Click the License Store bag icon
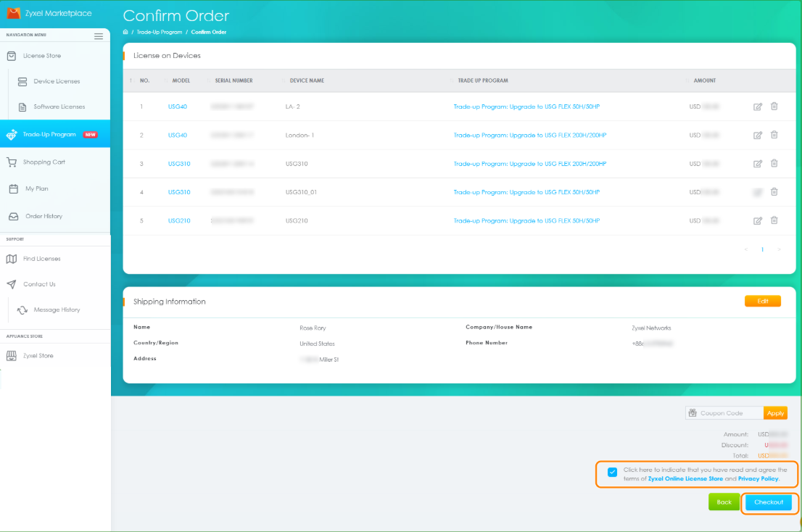Screen dimensions: 802x532 click(12, 56)
